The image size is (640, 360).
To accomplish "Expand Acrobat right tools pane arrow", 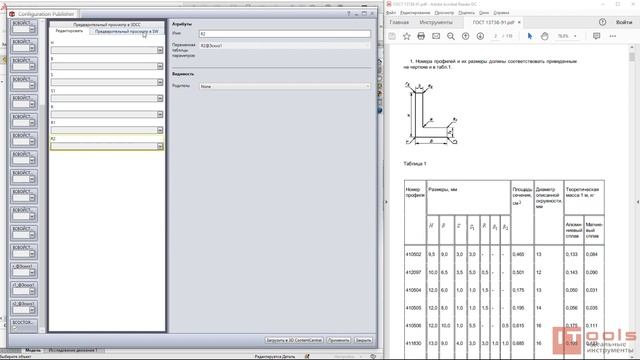I will [638, 202].
